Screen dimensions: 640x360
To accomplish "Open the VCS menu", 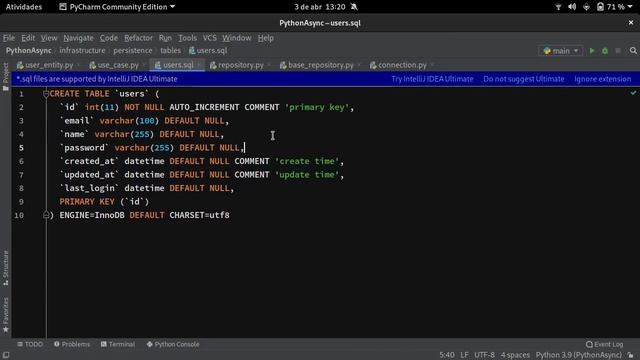I will pyautogui.click(x=210, y=38).
